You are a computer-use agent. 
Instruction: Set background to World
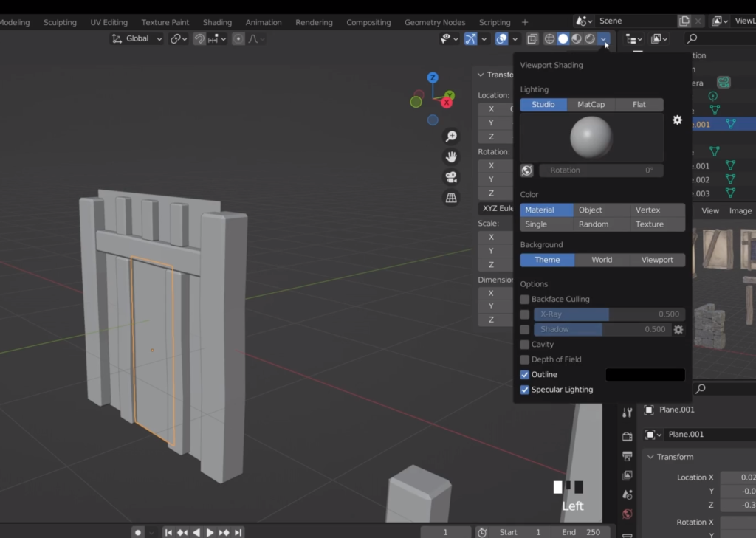(602, 260)
